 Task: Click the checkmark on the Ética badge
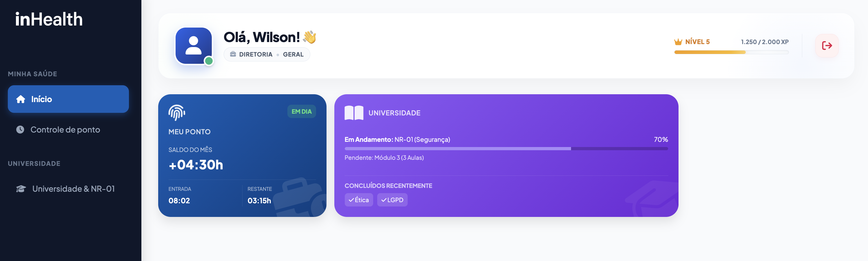351,200
